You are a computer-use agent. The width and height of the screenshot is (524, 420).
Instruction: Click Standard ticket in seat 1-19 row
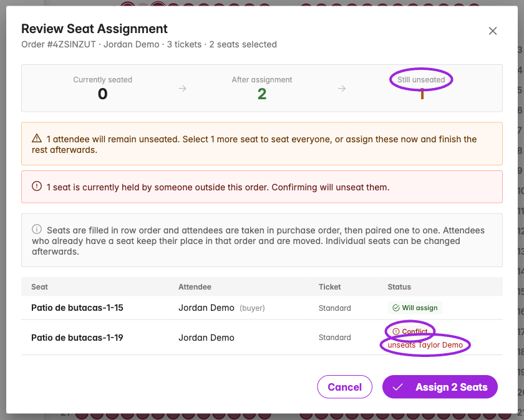(x=334, y=338)
